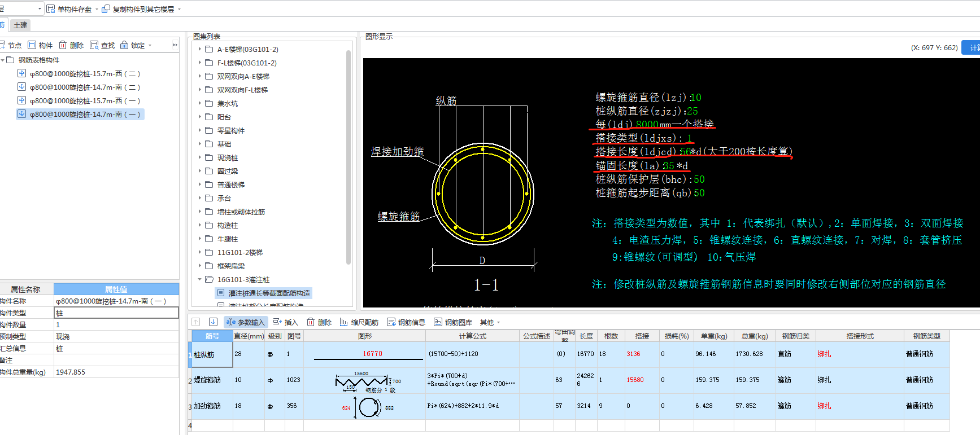Click the 总重 1730.628 cell
This screenshot has height=435, width=980.
click(x=755, y=354)
